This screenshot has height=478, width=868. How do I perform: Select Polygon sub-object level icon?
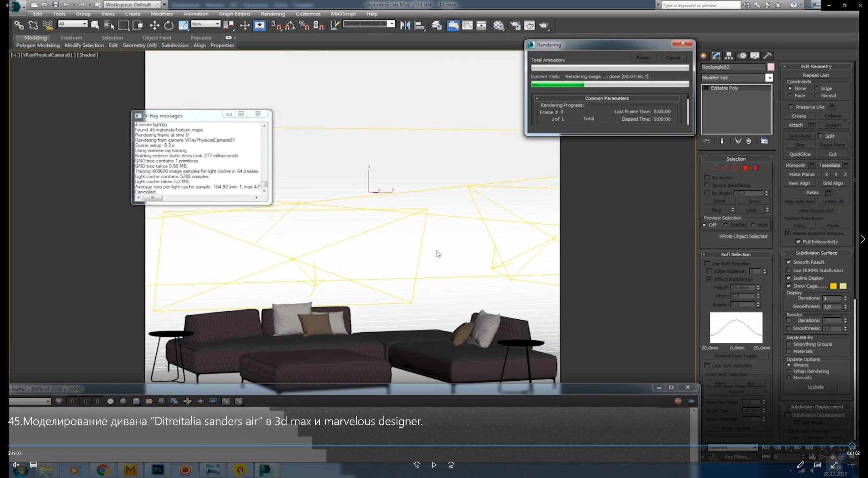pyautogui.click(x=745, y=168)
